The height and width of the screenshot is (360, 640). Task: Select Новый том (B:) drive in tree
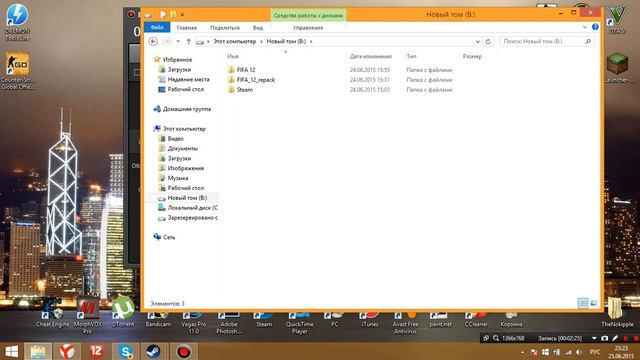(187, 198)
